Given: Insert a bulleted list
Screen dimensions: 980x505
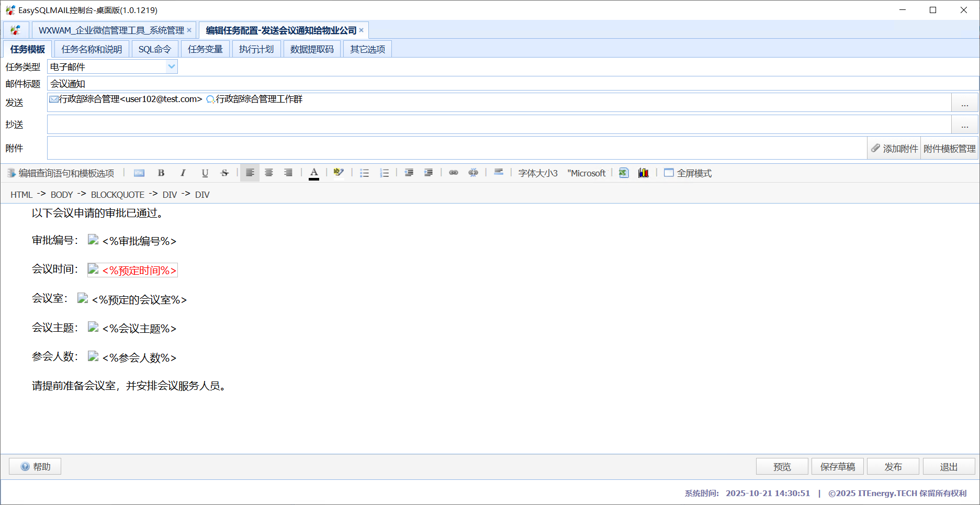Looking at the screenshot, I should [365, 173].
